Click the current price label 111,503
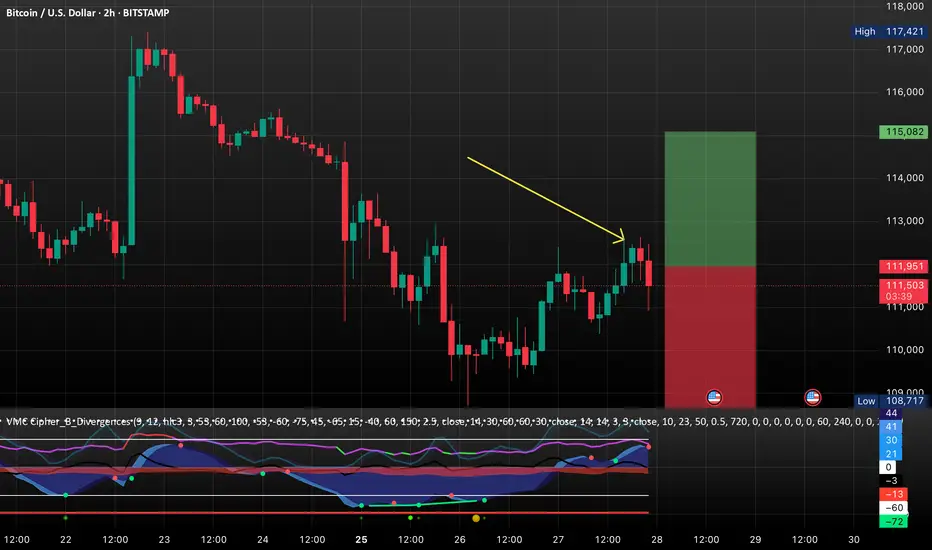Viewport: 932px width, 550px height. [903, 291]
